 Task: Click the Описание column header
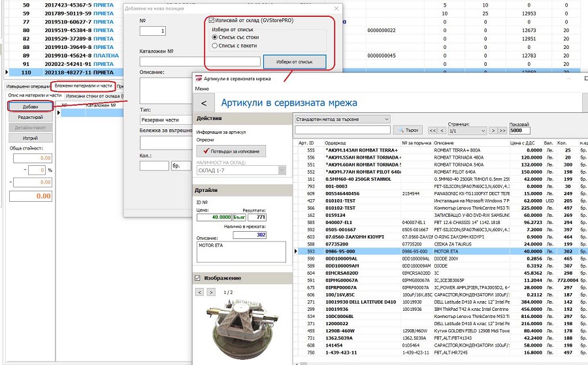(444, 143)
